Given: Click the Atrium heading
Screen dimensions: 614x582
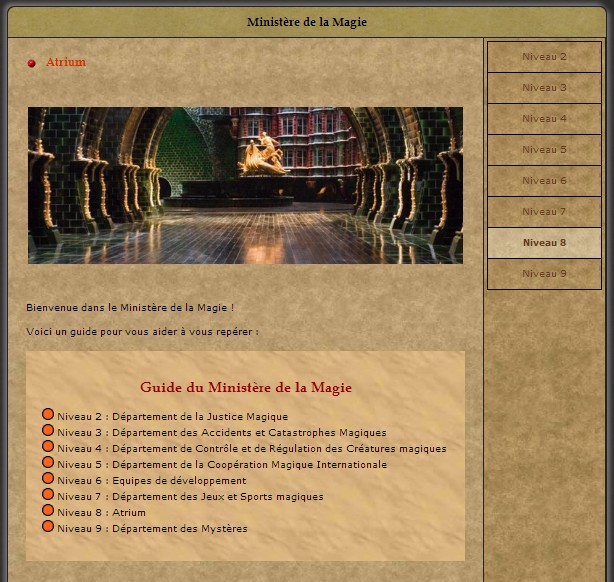Looking at the screenshot, I should pos(66,62).
